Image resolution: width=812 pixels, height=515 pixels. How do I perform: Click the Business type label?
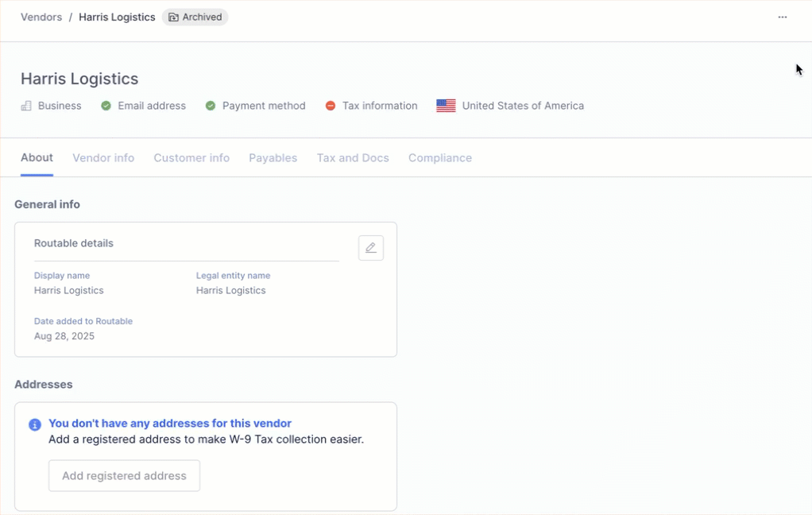coord(60,106)
